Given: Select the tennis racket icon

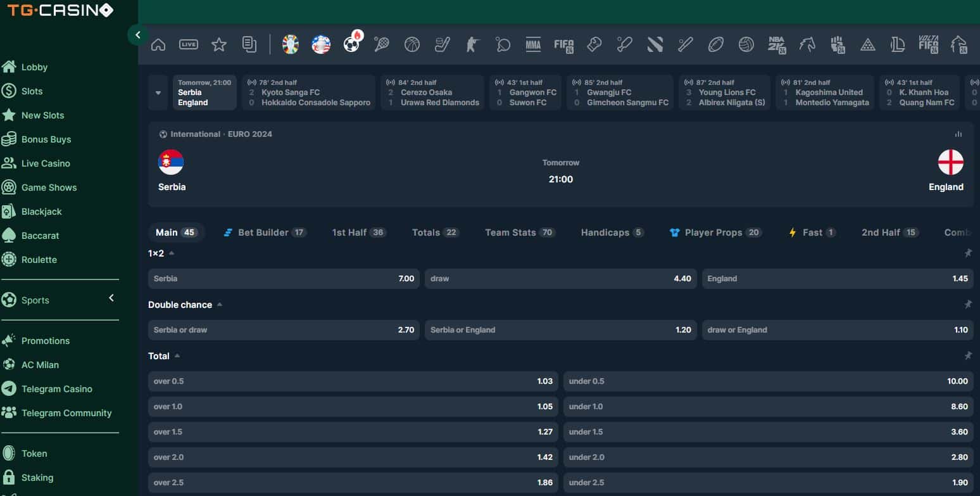Looking at the screenshot, I should [x=382, y=44].
